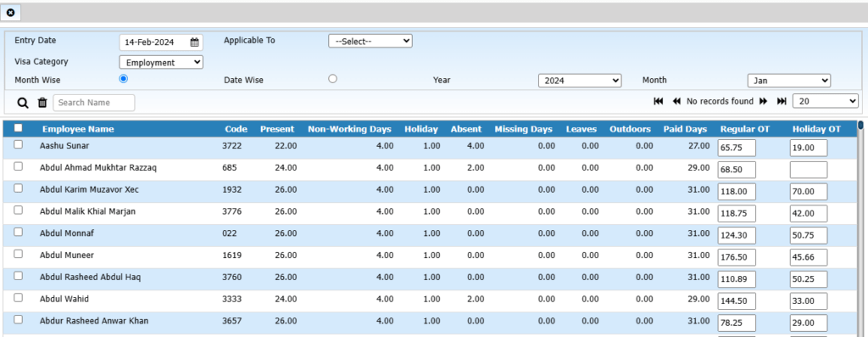Go to previous page of records
Viewport: 868px width, 337px height.
pos(676,101)
